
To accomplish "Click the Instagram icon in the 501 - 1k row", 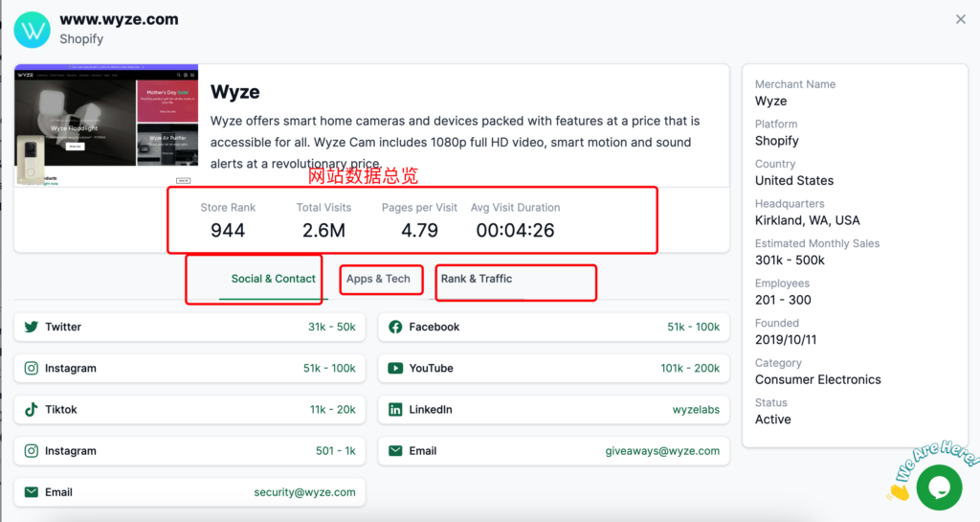I will tap(32, 451).
